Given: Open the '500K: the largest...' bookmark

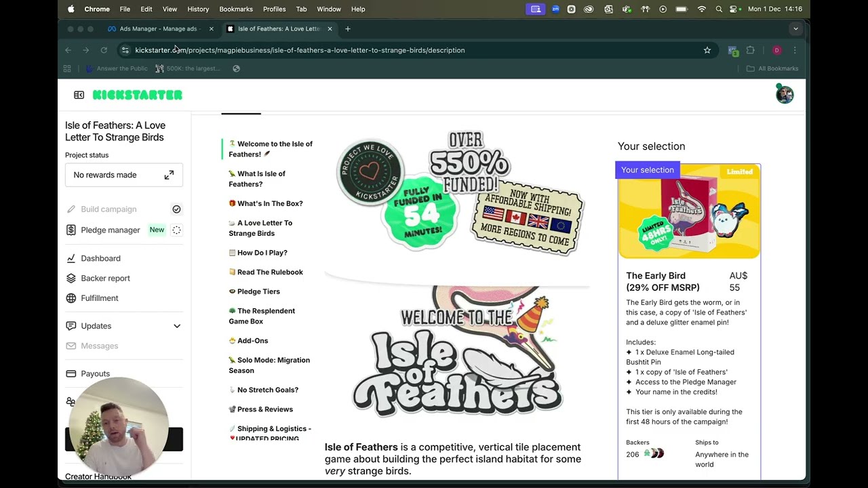Looking at the screenshot, I should 188,68.
